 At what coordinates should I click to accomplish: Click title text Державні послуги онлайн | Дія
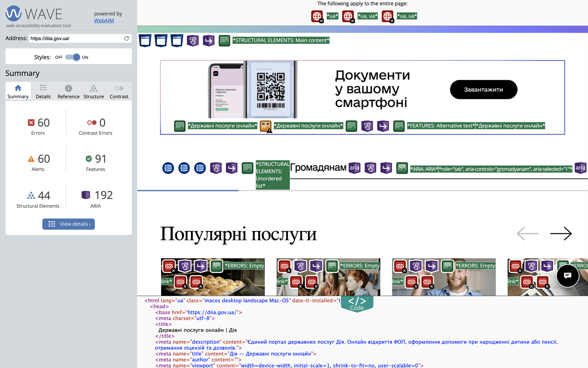click(x=198, y=330)
